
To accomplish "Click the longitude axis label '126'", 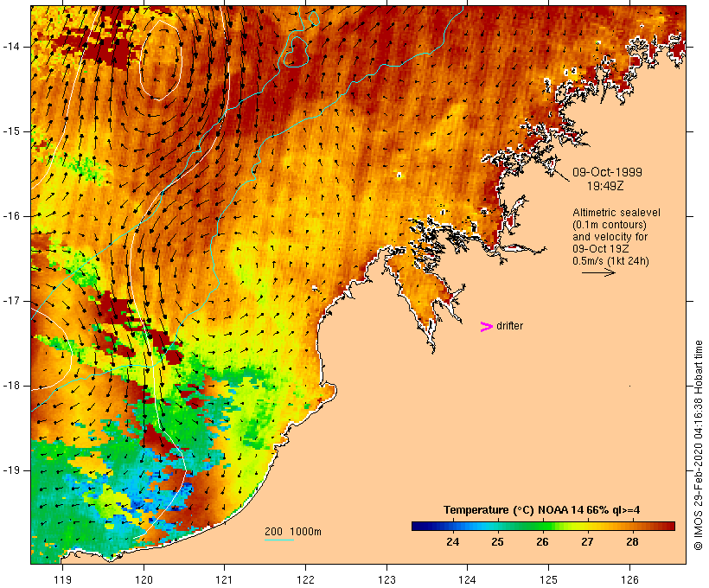I will tap(629, 580).
